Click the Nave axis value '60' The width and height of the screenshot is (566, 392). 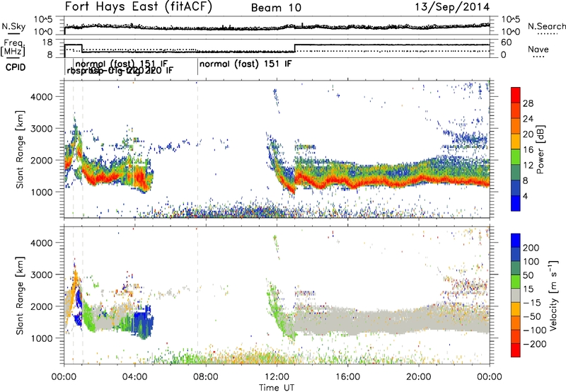click(x=507, y=42)
